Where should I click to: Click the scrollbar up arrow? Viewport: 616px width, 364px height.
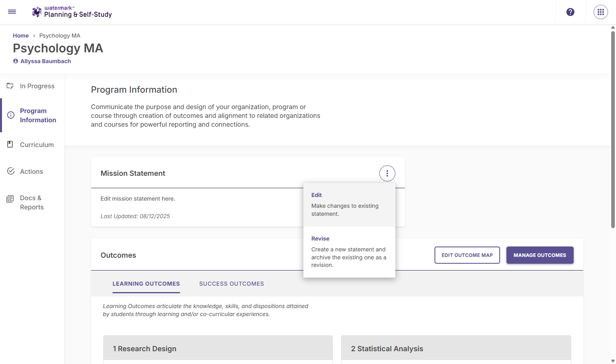(613, 27)
